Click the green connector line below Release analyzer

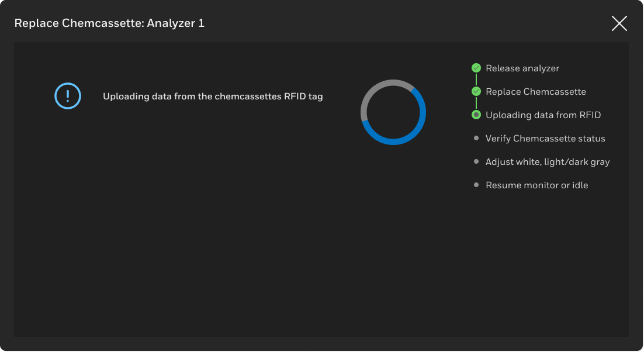pyautogui.click(x=476, y=80)
